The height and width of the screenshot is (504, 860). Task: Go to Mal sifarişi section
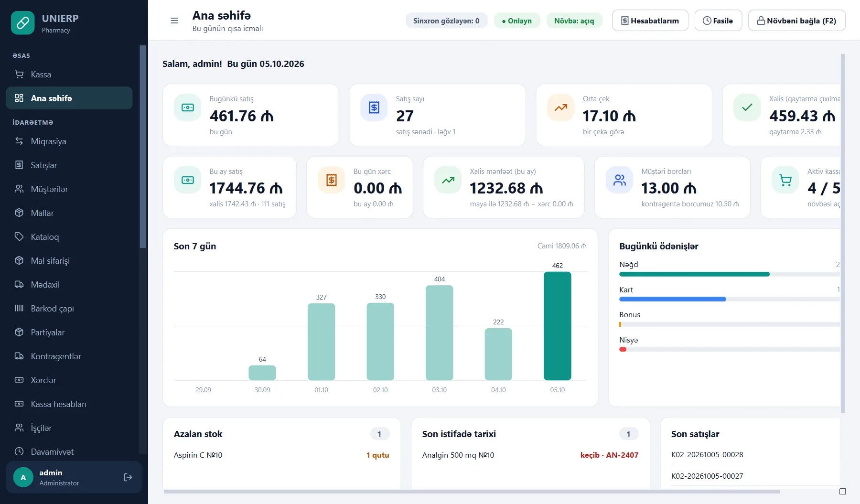tap(69, 261)
